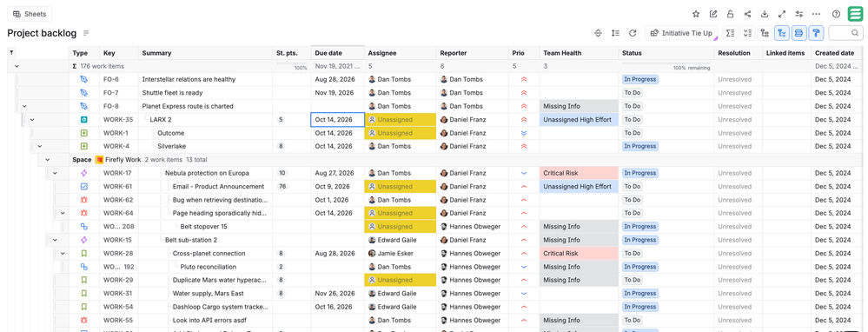Image resolution: width=868 pixels, height=332 pixels.
Task: Click the type icon of FO-6
Action: (x=84, y=79)
